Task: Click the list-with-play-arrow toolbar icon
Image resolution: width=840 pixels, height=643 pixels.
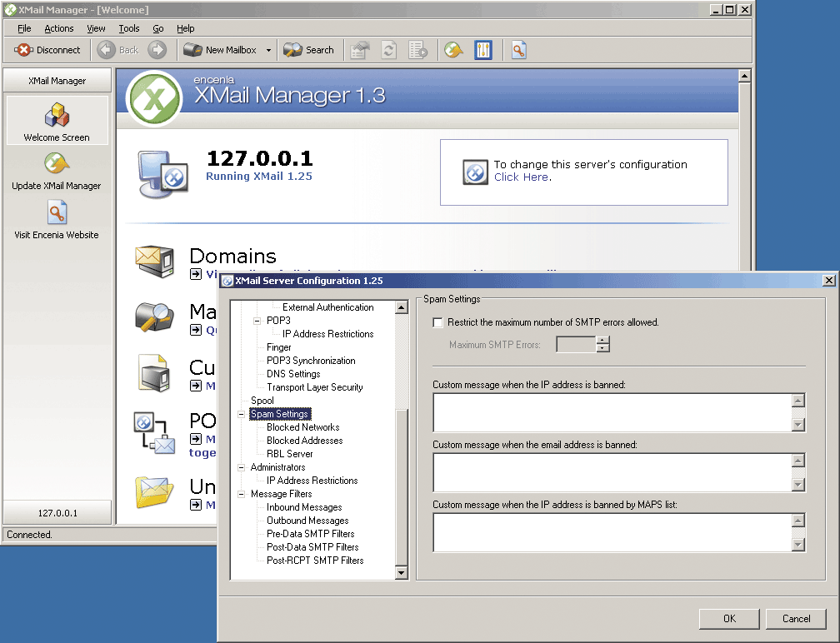Action: click(417, 50)
